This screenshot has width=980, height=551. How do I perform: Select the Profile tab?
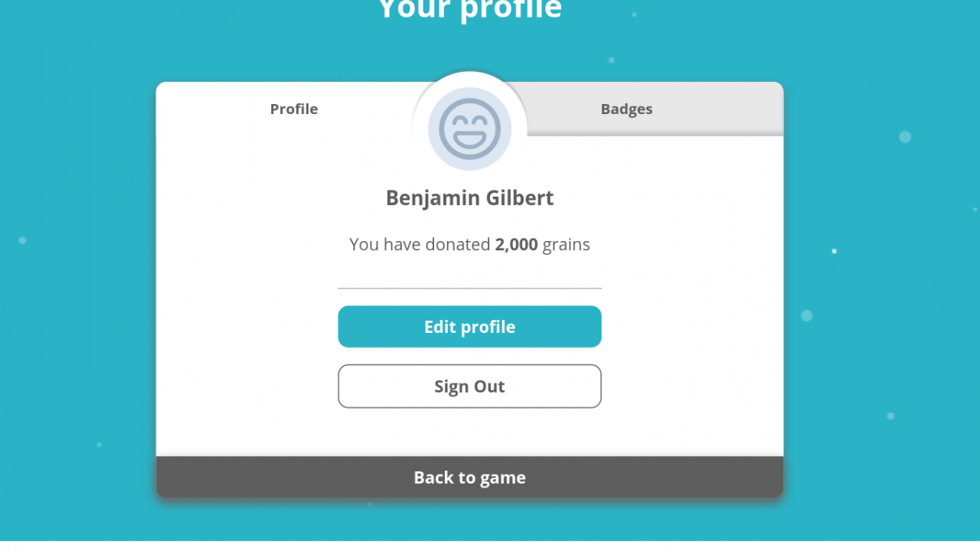click(294, 109)
